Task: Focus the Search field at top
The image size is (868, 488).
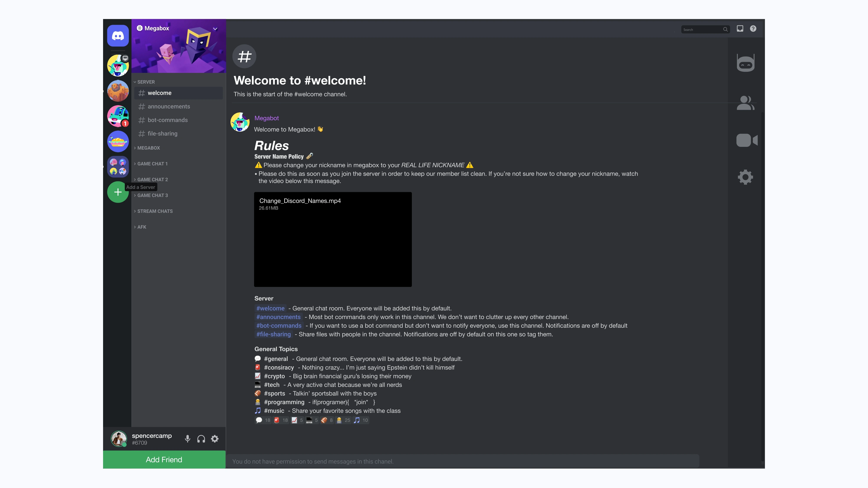Action: click(705, 29)
